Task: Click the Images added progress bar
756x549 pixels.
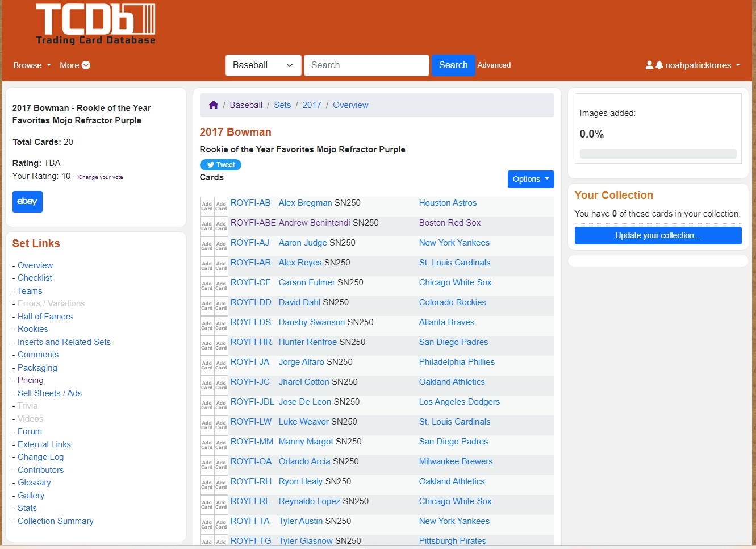Action: click(658, 154)
